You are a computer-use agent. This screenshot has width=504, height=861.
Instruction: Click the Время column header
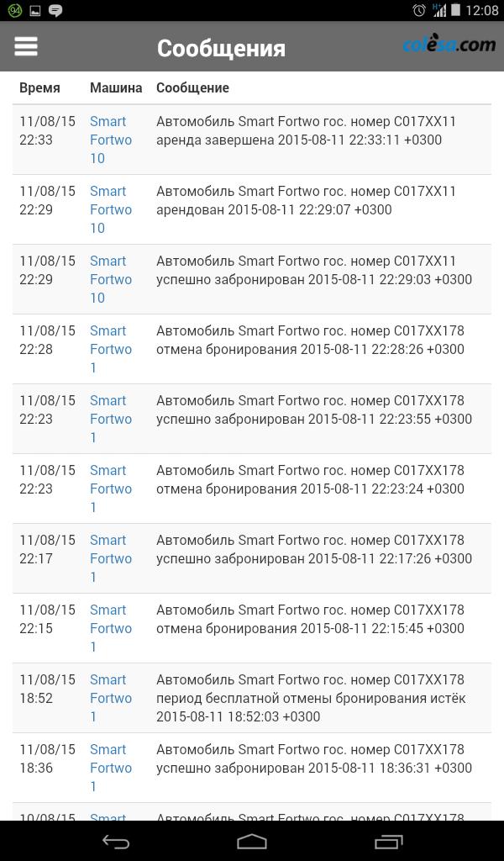click(x=39, y=87)
